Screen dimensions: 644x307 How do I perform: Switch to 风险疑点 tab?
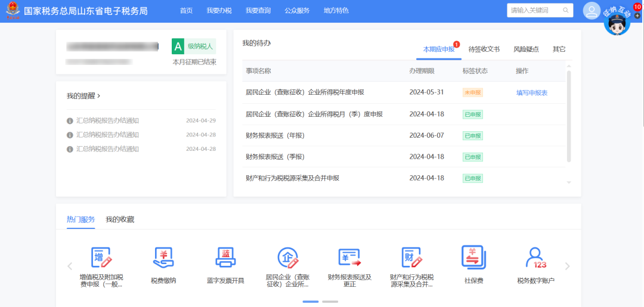click(526, 49)
